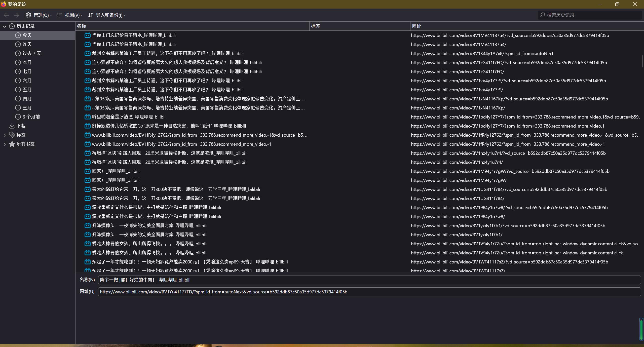Screen dimensions: 644x347
Task: Click the list view icon beside 视图(V)
Action: coord(59,15)
